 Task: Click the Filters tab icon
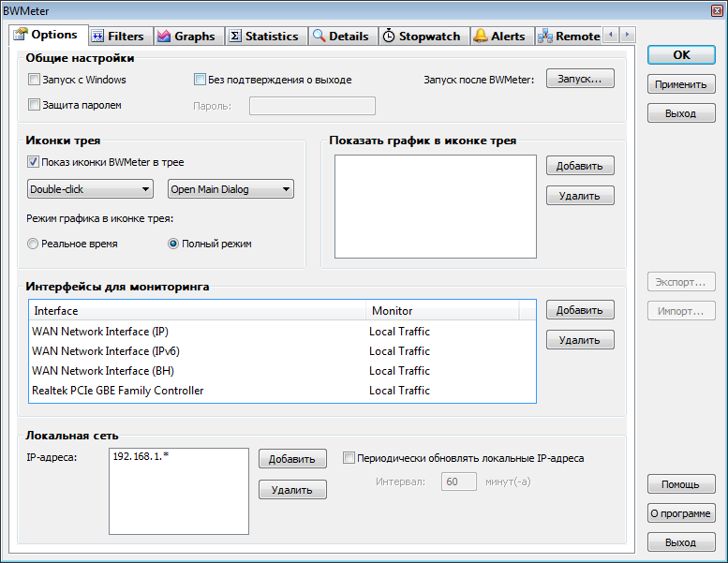97,37
